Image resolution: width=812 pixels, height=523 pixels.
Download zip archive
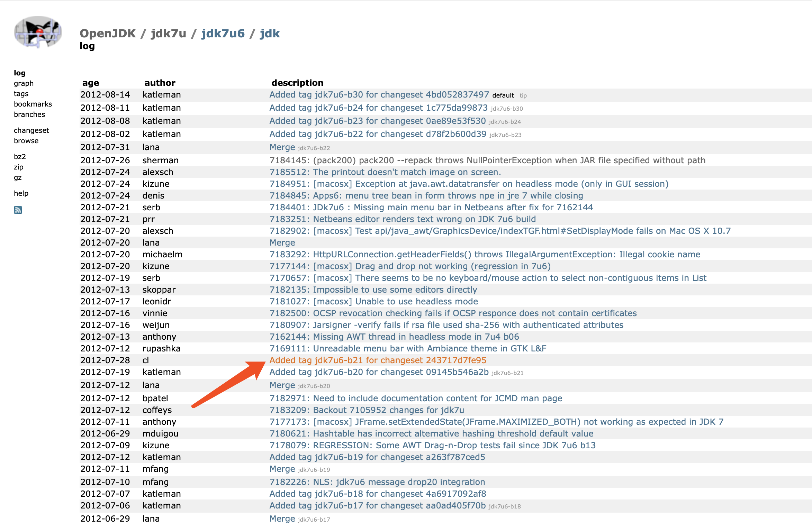[19, 167]
